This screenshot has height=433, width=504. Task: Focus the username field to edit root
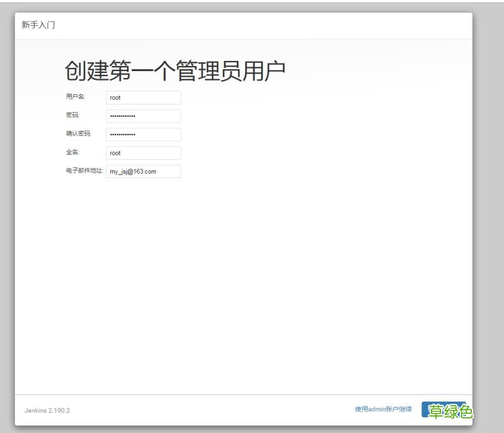tap(143, 98)
